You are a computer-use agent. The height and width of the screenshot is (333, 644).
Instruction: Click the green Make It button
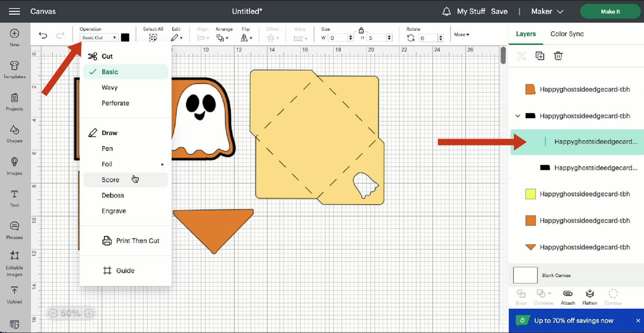610,12
